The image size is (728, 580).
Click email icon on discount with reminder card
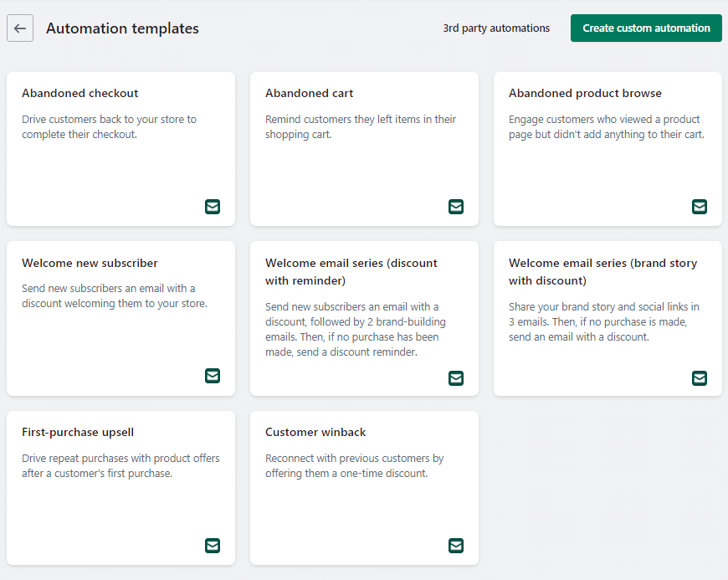tap(456, 378)
